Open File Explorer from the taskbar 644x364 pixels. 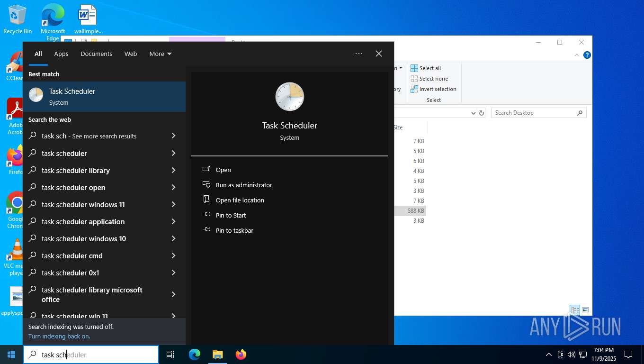(x=217, y=355)
